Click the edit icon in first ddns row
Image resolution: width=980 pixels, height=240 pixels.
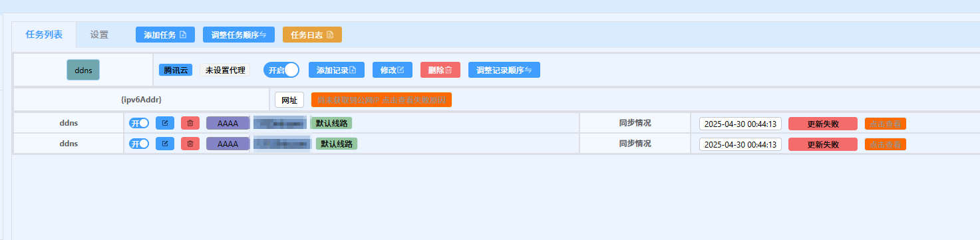coord(165,123)
